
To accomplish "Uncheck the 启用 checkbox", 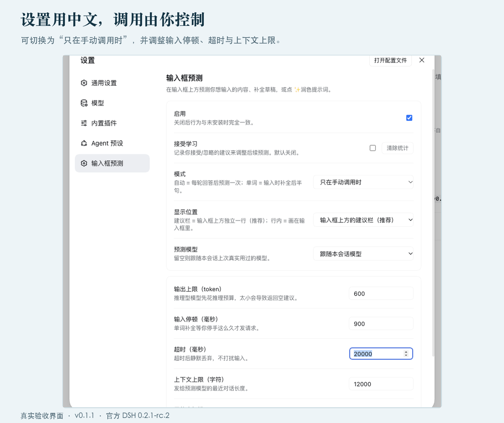I will pos(409,118).
